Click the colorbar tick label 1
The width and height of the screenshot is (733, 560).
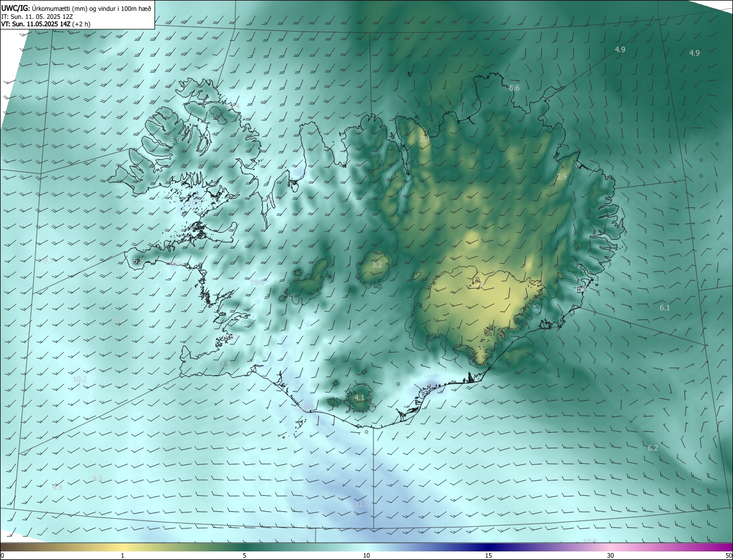click(x=123, y=556)
